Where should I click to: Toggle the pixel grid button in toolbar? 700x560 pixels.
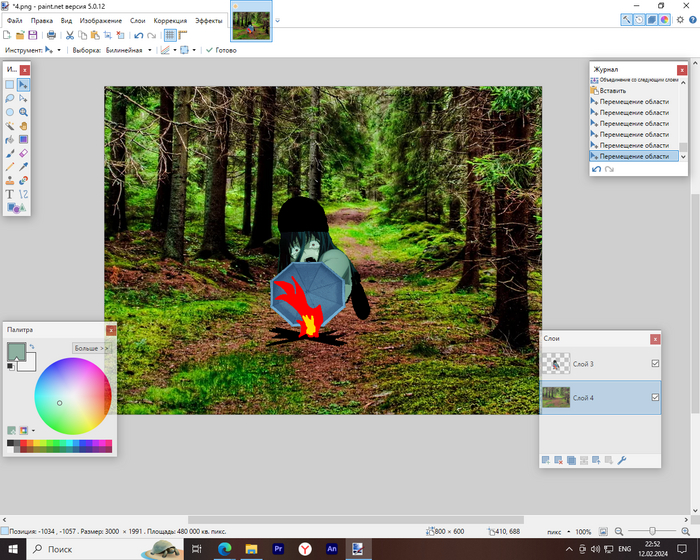point(171,35)
